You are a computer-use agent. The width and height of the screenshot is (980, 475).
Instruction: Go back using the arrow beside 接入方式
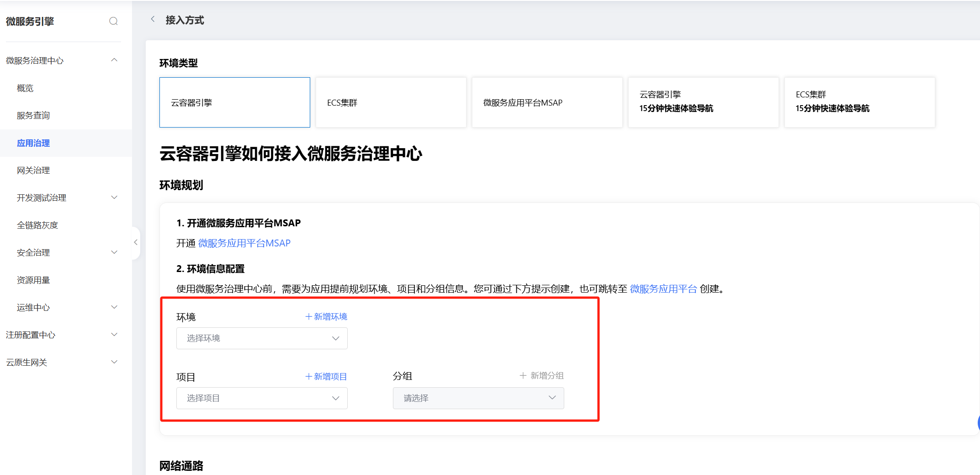tap(153, 19)
